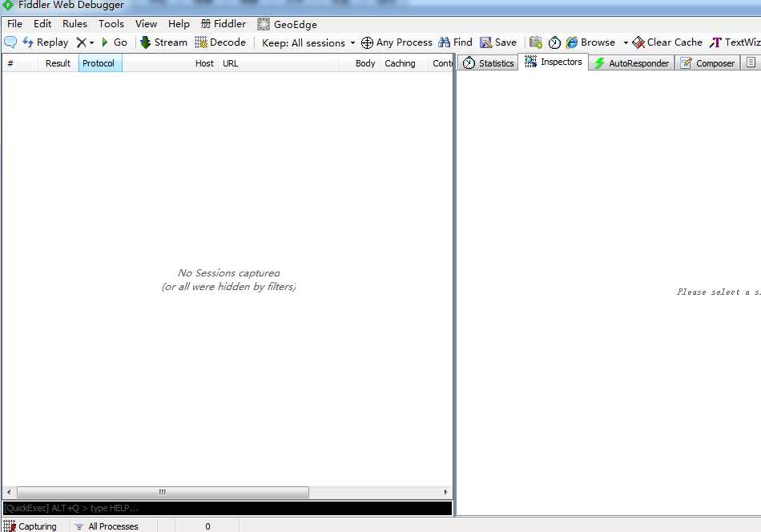Open the Edit menu
761x532 pixels.
[42, 24]
